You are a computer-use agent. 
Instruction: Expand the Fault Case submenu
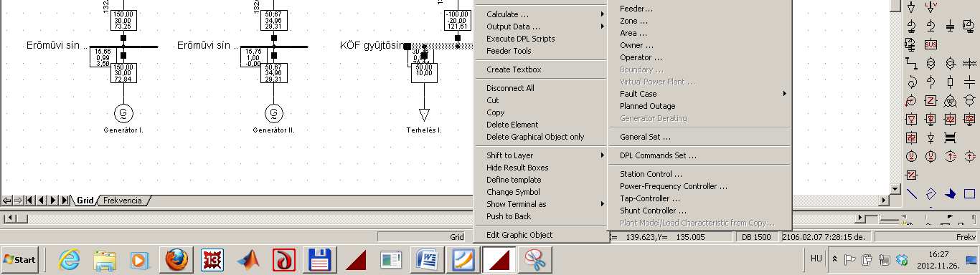coord(700,94)
